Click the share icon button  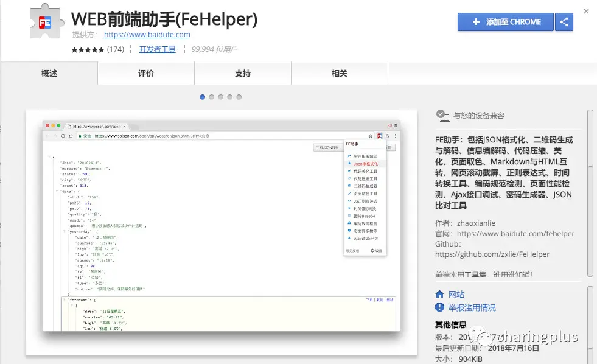[x=564, y=22]
